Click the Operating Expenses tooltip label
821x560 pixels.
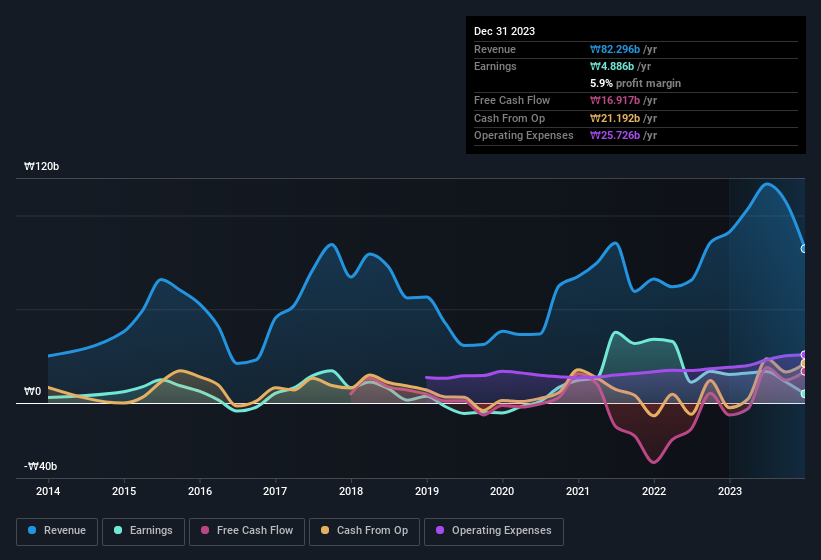(524, 136)
